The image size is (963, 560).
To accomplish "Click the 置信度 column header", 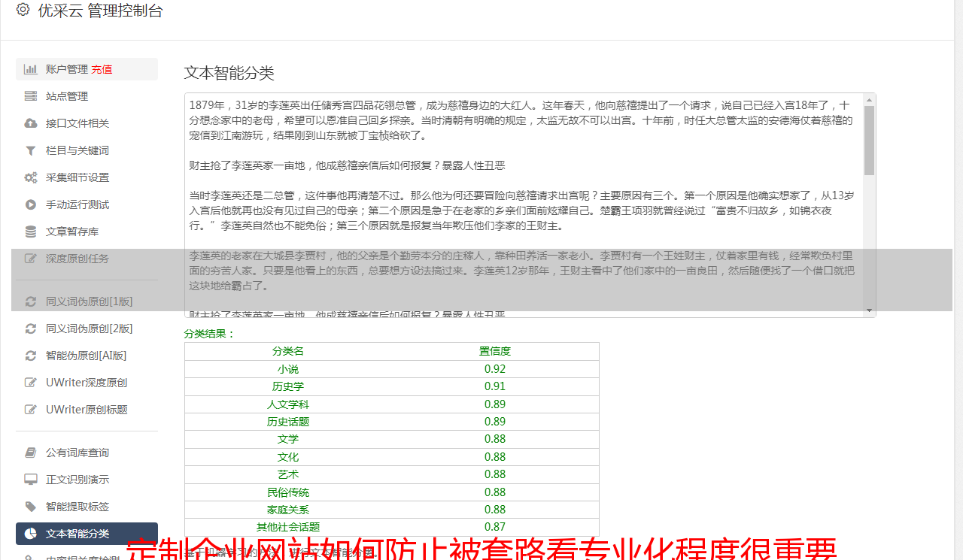I will tap(495, 351).
